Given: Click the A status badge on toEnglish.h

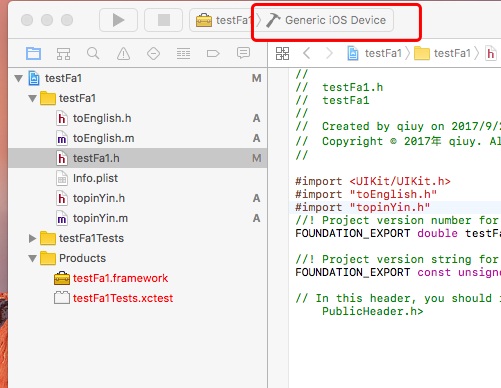Looking at the screenshot, I should coord(256,118).
